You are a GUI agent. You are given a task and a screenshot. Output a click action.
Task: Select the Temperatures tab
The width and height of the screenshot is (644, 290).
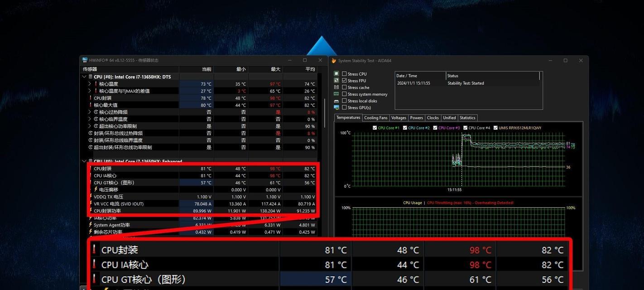click(348, 117)
